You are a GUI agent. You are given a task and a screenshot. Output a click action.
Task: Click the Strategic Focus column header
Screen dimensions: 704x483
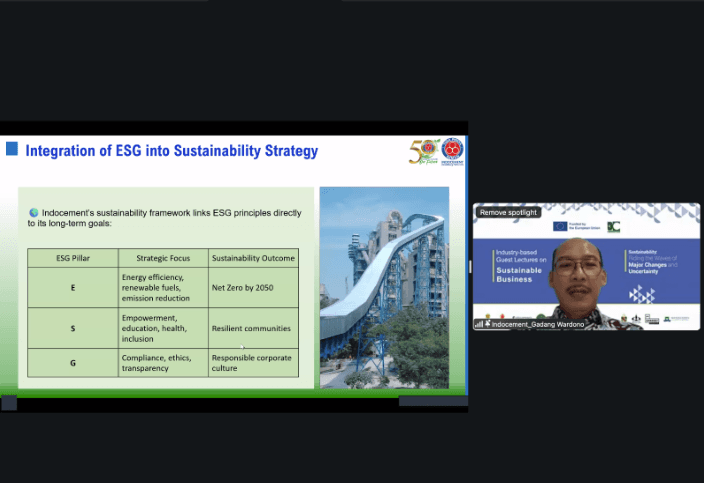(163, 258)
